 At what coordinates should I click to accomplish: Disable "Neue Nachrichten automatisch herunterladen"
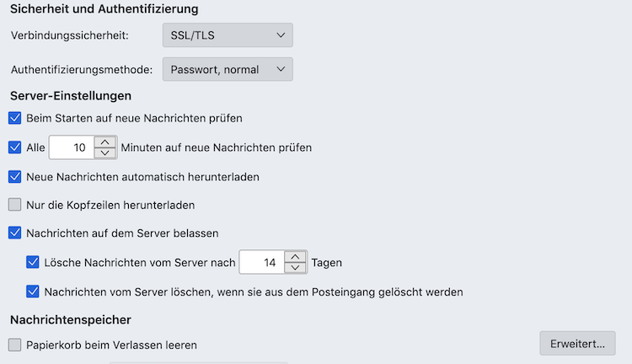click(x=14, y=177)
